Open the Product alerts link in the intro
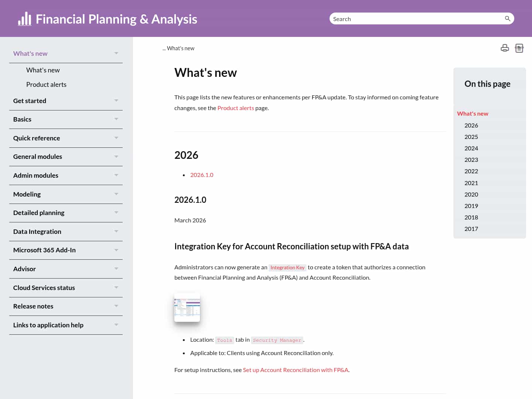This screenshot has height=399, width=532. pyautogui.click(x=236, y=108)
